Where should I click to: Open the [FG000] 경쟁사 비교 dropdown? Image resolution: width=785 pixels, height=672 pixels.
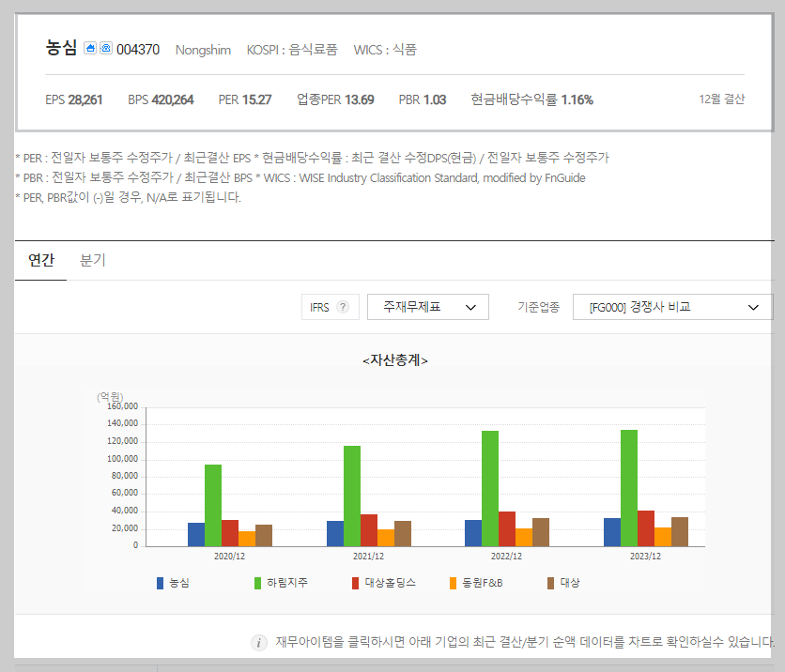pyautogui.click(x=673, y=307)
